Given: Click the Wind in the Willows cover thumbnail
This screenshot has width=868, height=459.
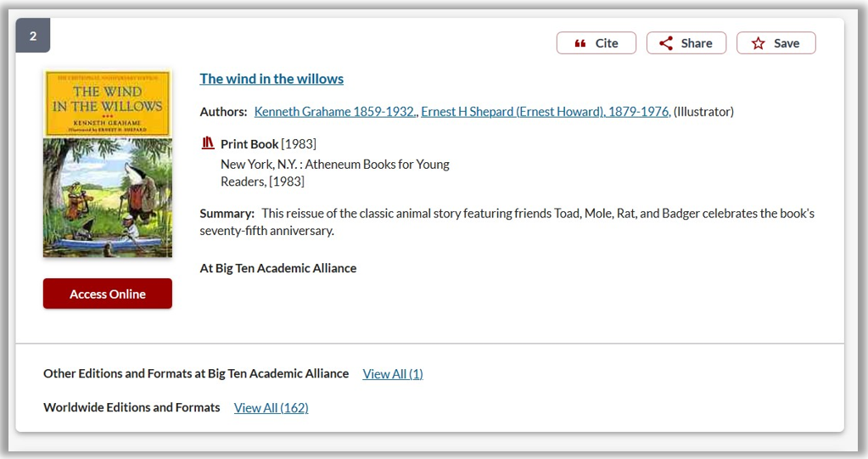Looking at the screenshot, I should [108, 164].
